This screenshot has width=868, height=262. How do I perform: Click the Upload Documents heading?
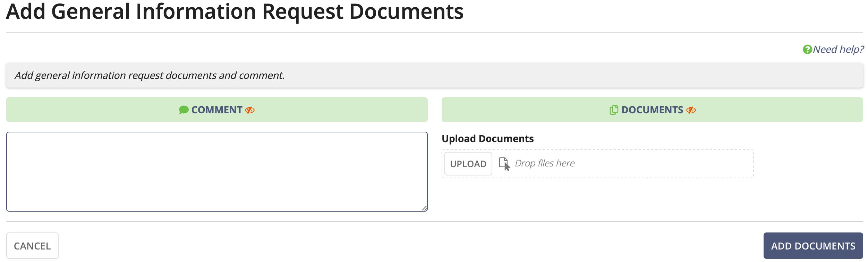(488, 138)
